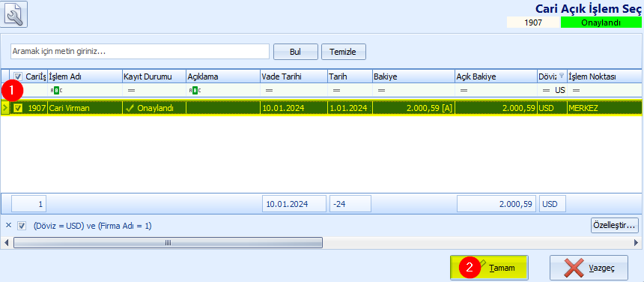
Task: Click equals operator icon under Vade Tarihi
Action: (270, 90)
